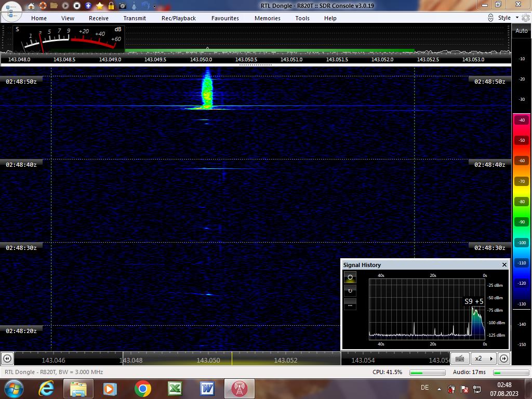532x399 pixels.
Task: Click the ribbon expand/collapse double-arrow icon
Action: click(490, 18)
